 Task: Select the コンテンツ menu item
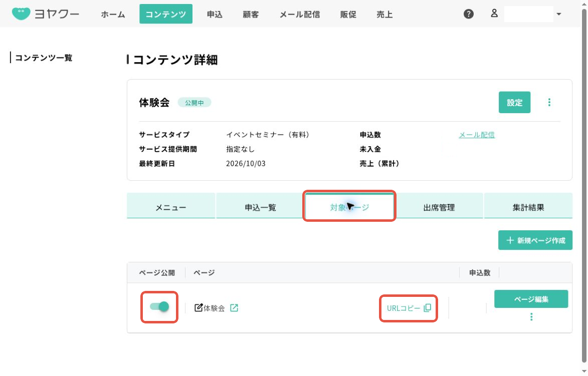166,14
